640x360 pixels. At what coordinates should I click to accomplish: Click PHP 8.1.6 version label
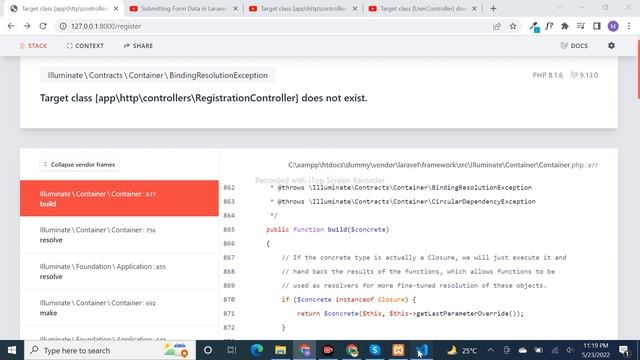coord(547,75)
